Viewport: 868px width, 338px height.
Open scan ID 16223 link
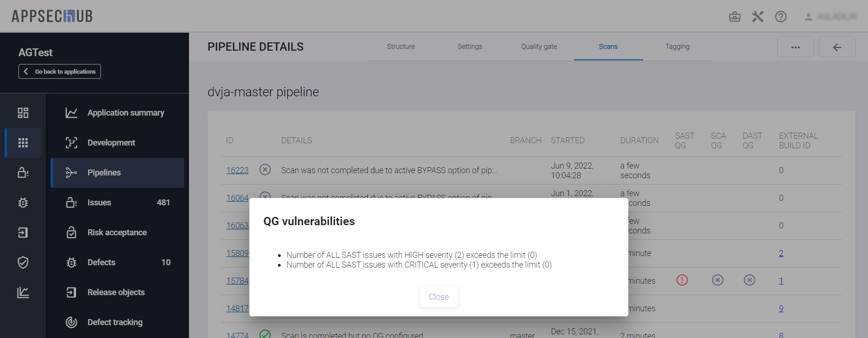point(237,170)
